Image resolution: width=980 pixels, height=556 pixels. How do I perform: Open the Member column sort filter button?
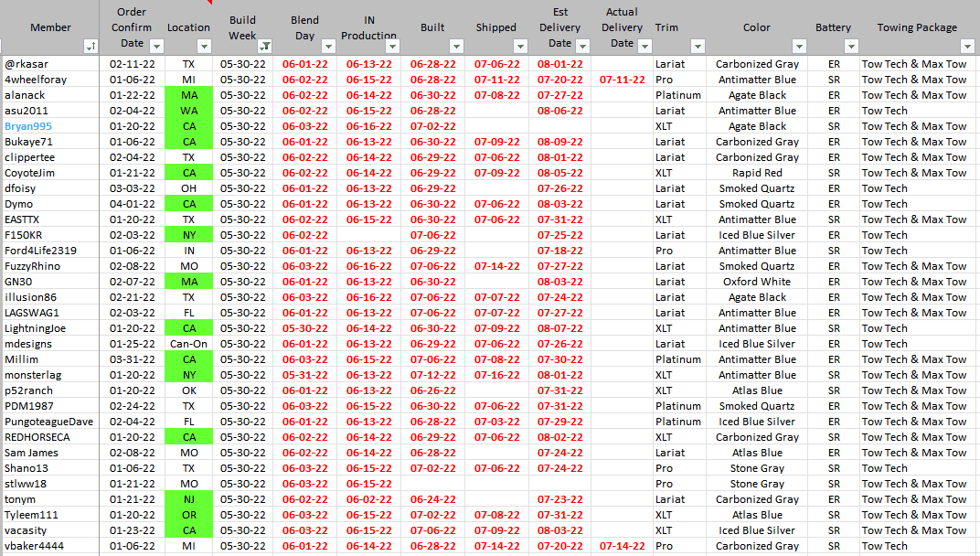91,47
